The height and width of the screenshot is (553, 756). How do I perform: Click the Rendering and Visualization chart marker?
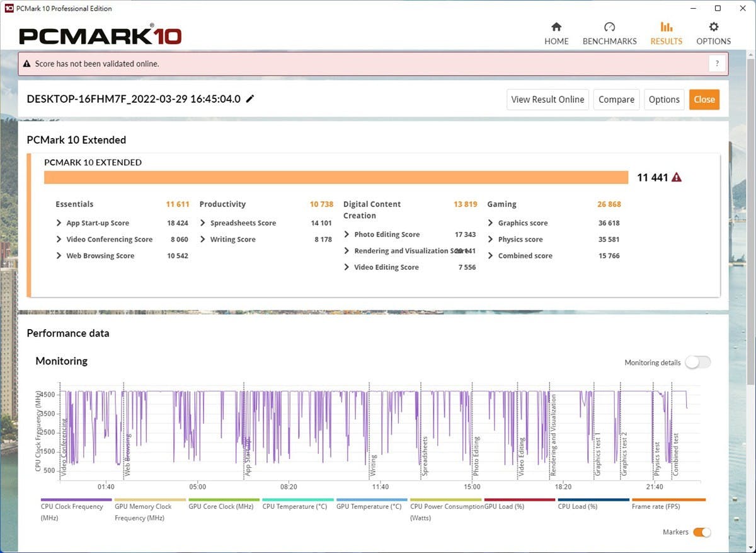[554, 436]
